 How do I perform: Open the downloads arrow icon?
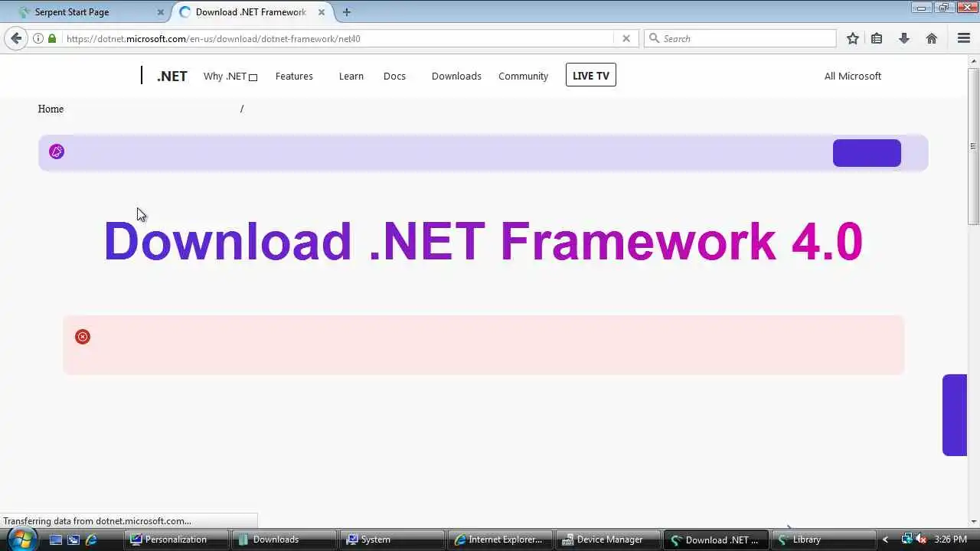[x=904, y=38]
